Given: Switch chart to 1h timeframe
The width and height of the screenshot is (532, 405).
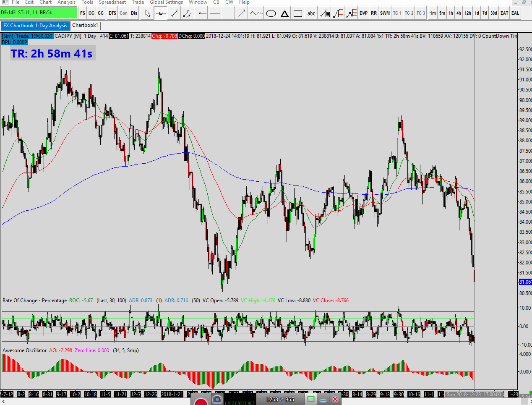Looking at the screenshot, I should tap(451, 13).
